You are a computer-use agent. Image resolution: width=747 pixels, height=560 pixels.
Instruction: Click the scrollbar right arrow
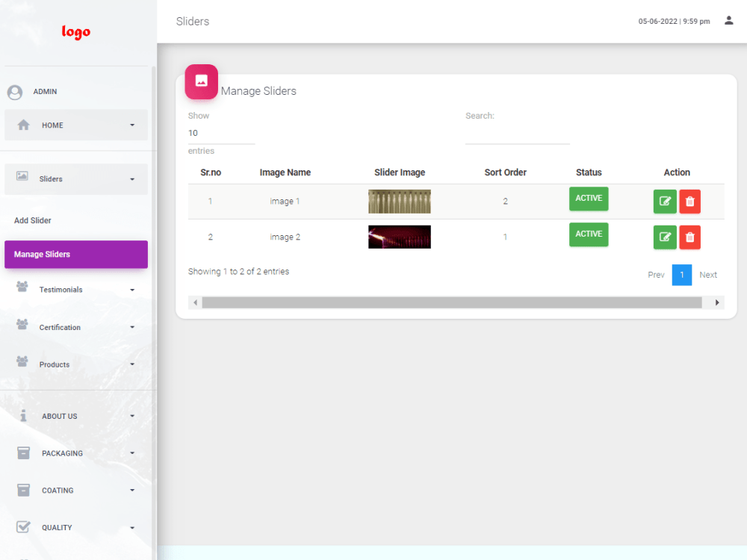click(x=717, y=302)
